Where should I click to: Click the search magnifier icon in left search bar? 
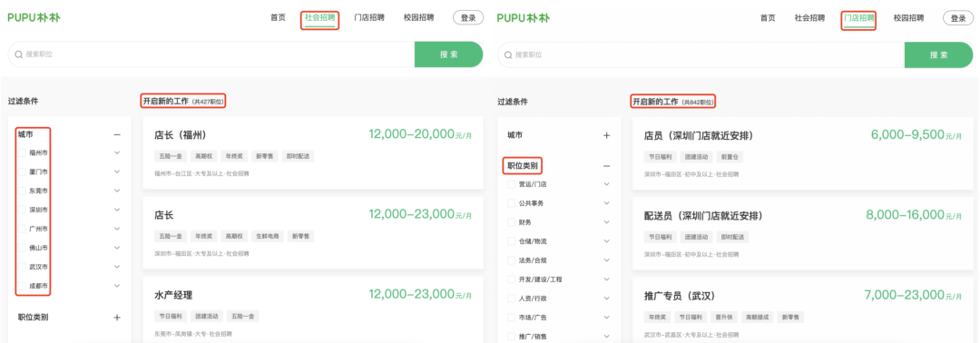pos(19,54)
